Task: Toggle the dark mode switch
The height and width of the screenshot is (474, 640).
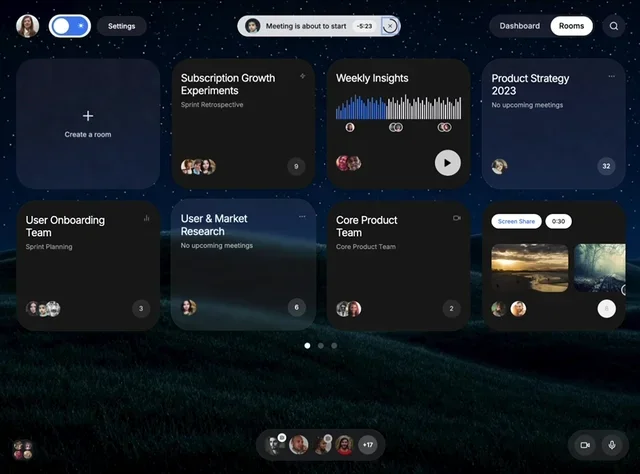Action: point(70,26)
